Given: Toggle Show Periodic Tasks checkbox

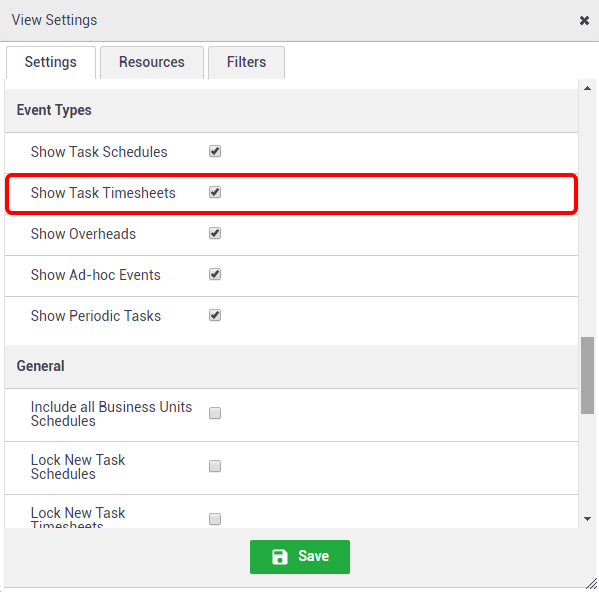Looking at the screenshot, I should tap(215, 315).
